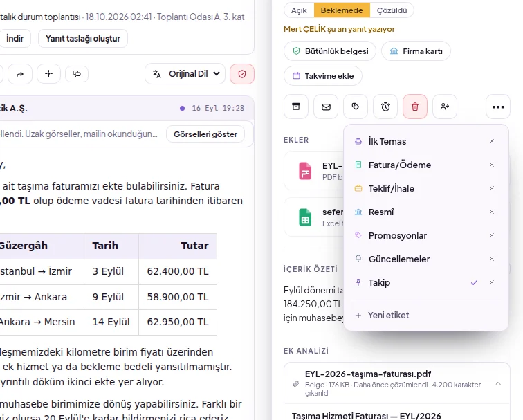Remove the Takip tag
Image resolution: width=523 pixels, height=420 pixels.
pos(492,282)
